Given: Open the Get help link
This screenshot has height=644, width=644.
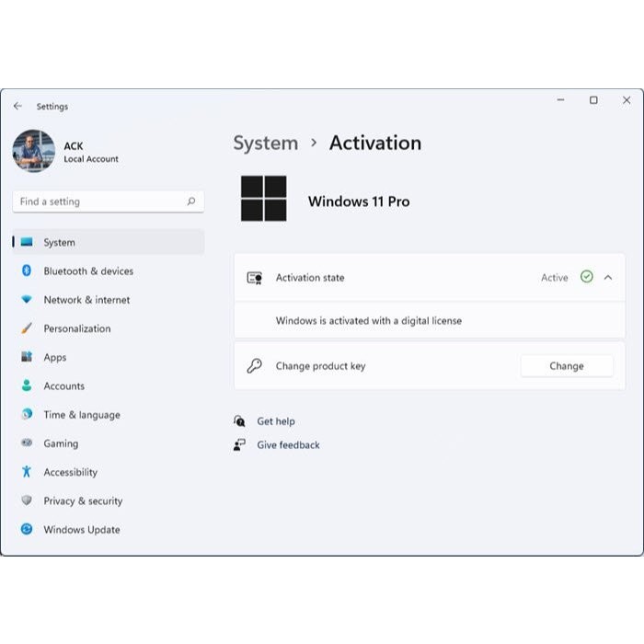Looking at the screenshot, I should pyautogui.click(x=276, y=421).
